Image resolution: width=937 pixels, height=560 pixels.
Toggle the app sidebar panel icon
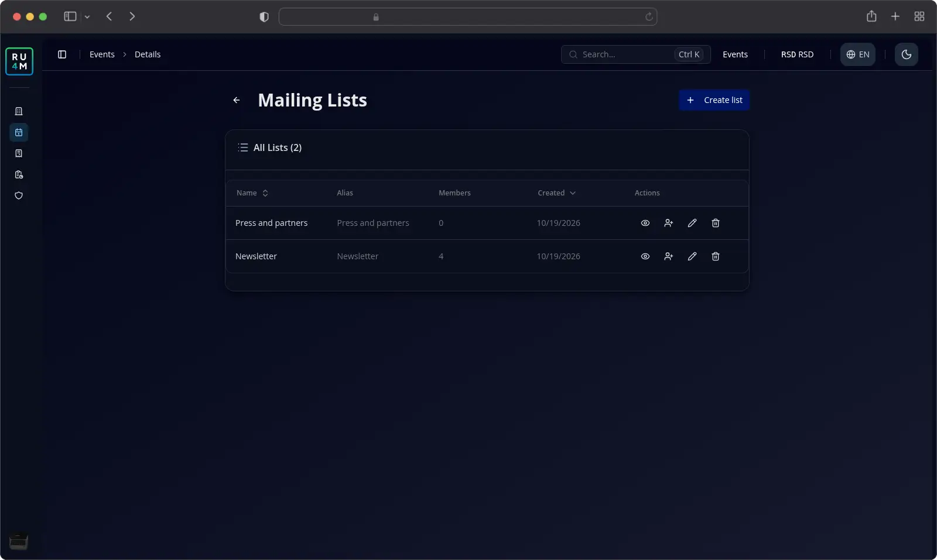tap(62, 54)
